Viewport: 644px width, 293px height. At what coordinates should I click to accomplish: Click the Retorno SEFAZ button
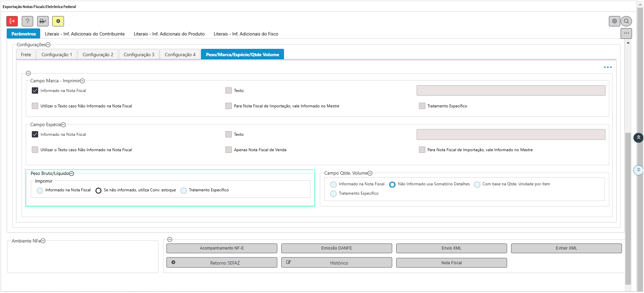click(x=222, y=263)
